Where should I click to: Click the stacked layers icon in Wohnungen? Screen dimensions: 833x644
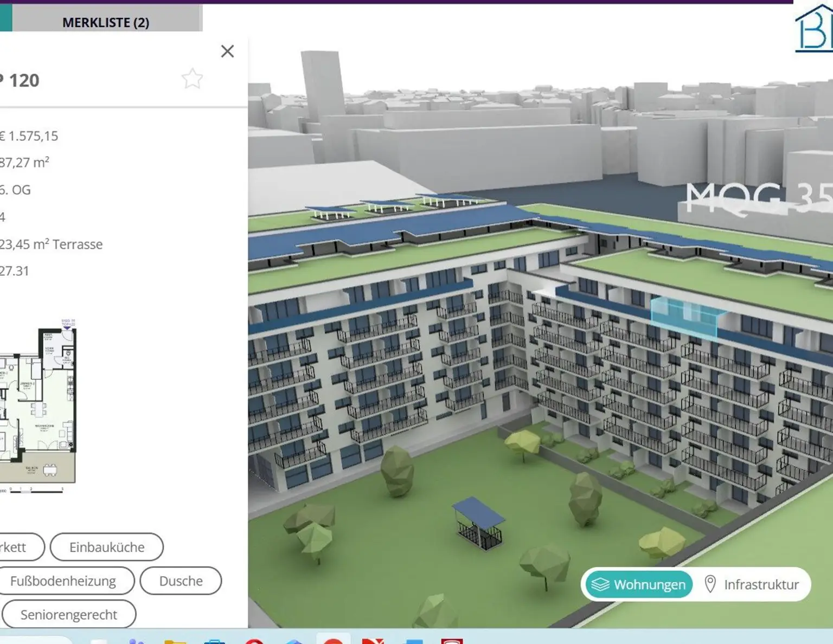[600, 584]
